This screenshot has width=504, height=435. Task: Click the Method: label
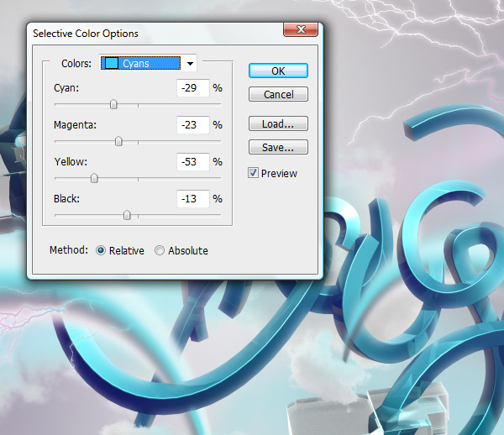69,250
